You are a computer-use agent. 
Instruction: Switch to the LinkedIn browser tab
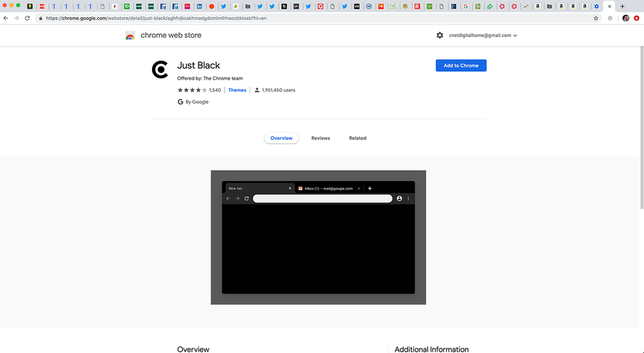click(199, 6)
